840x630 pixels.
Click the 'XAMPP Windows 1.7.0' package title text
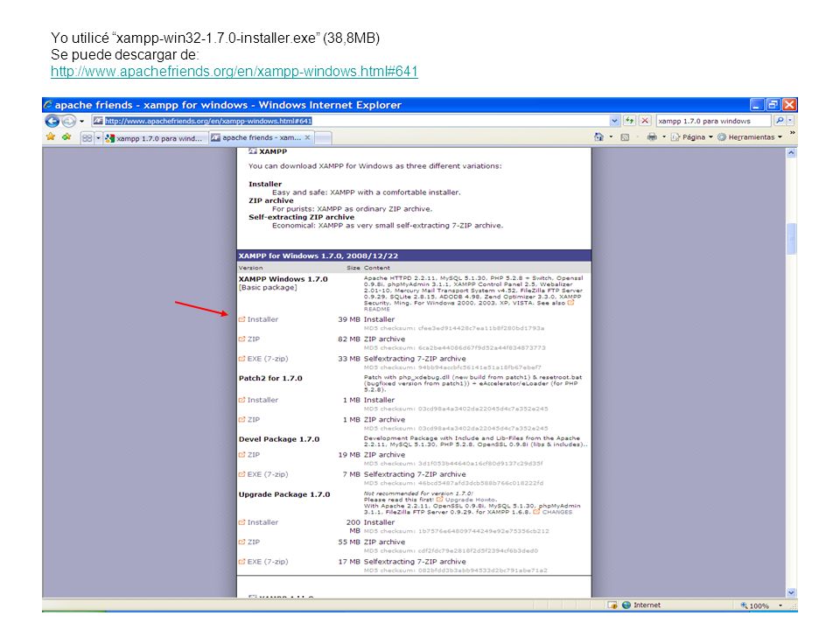(283, 279)
